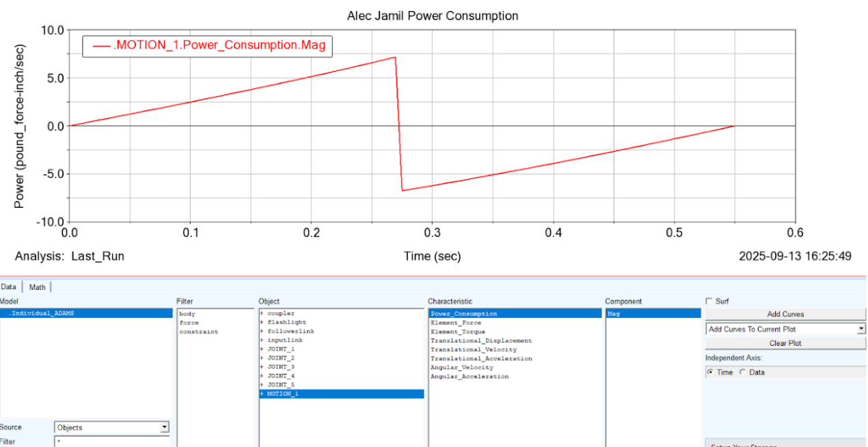
Task: Click the Filter input field
Action: pos(111,442)
